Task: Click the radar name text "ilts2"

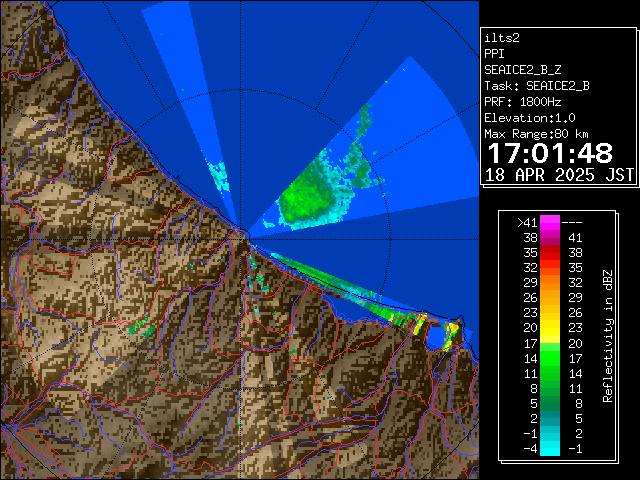Action: pyautogui.click(x=502, y=38)
